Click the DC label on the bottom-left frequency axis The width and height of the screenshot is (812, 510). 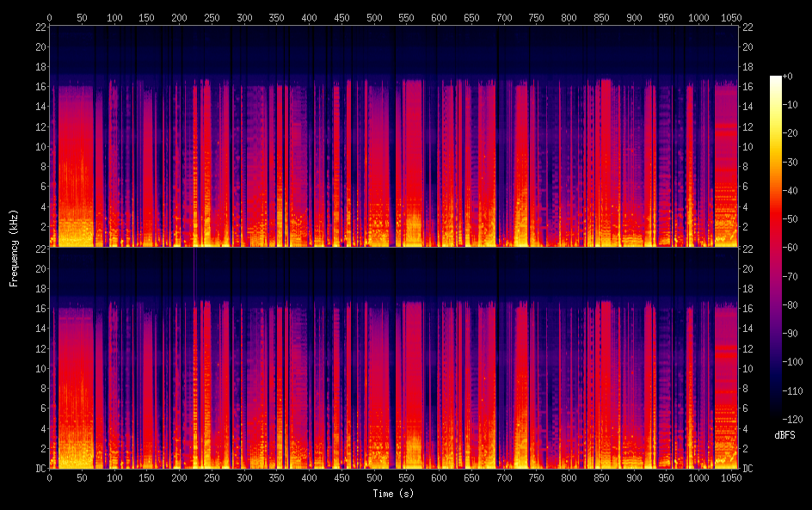point(40,469)
